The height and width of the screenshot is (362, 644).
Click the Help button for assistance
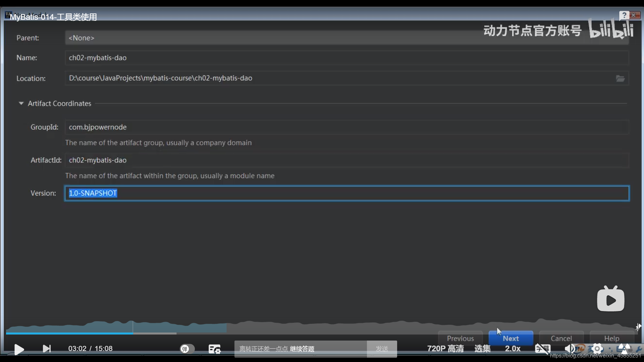[x=612, y=339]
